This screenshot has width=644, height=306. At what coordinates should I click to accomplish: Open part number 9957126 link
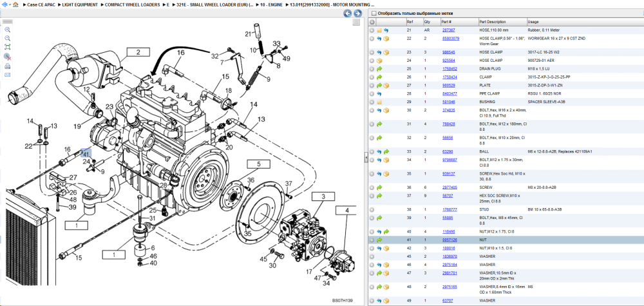click(450, 240)
